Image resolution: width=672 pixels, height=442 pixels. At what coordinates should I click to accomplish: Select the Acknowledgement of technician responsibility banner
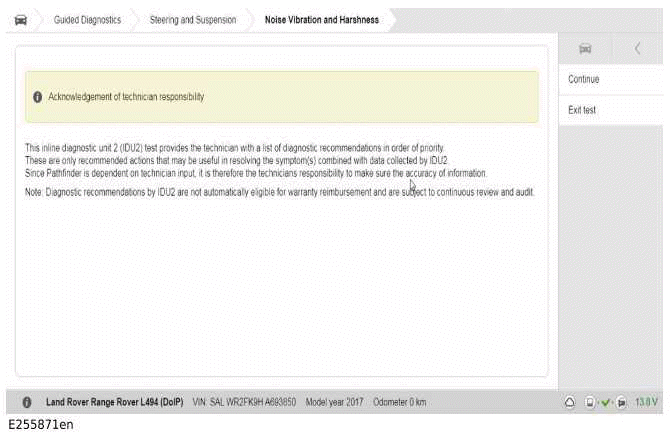tap(281, 97)
